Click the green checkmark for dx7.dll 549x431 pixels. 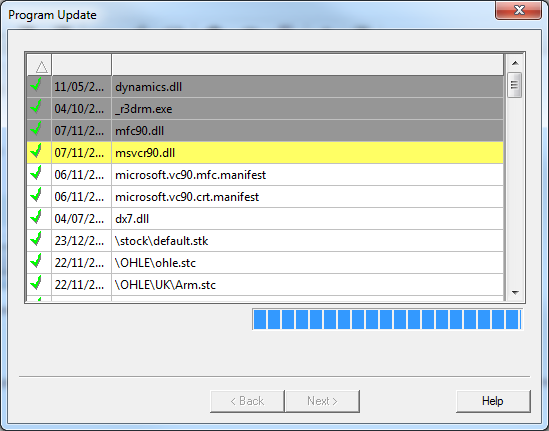click(36, 217)
